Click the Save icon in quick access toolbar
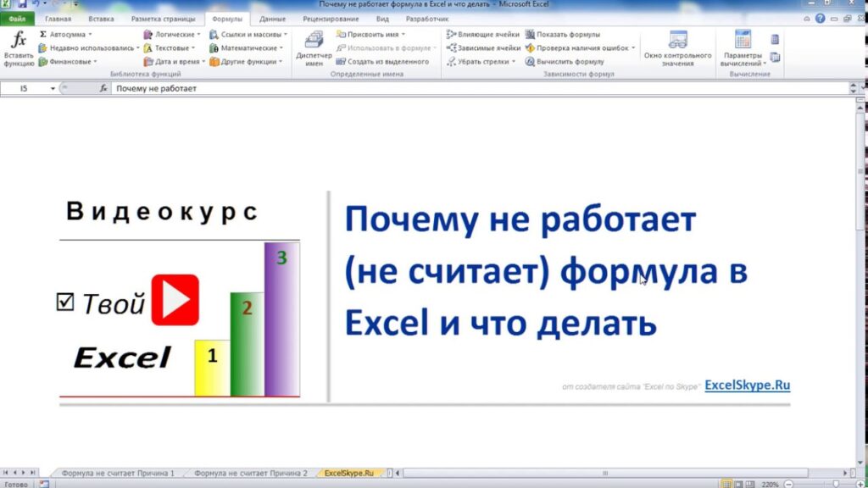Screen dimensions: 868x488 (21, 4)
